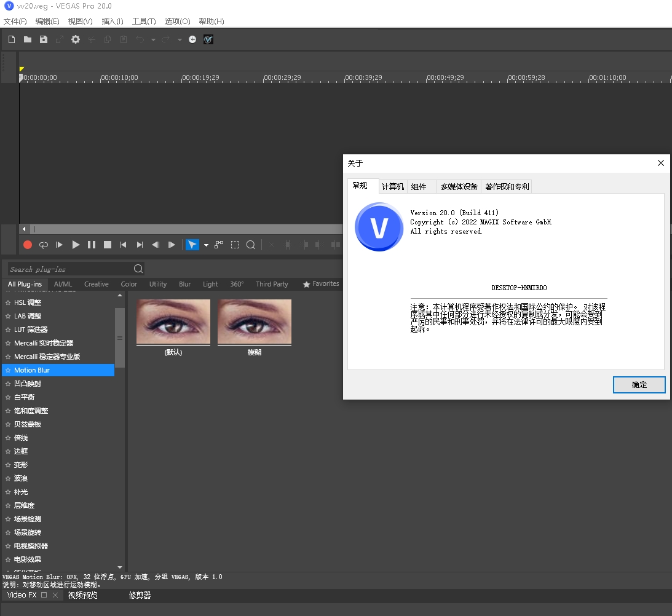This screenshot has height=616, width=672.
Task: Open the edit tool dropdown arrow
Action: coord(206,245)
